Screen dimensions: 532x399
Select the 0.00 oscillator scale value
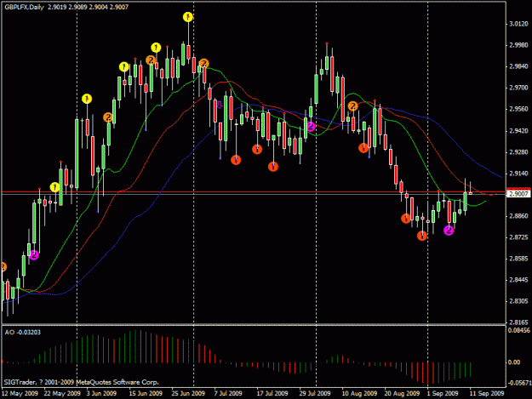[514, 362]
